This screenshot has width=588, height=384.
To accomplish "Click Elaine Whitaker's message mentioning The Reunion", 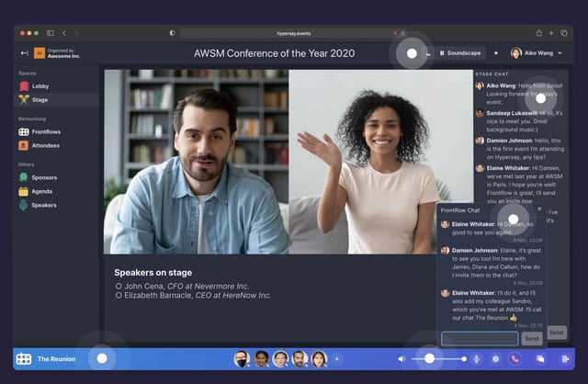I will click(x=492, y=305).
